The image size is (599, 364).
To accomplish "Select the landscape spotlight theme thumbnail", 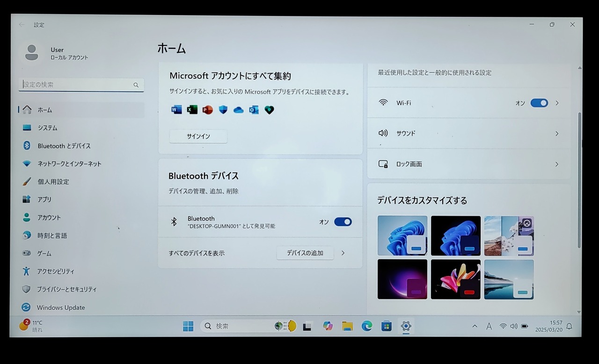I will (x=509, y=236).
